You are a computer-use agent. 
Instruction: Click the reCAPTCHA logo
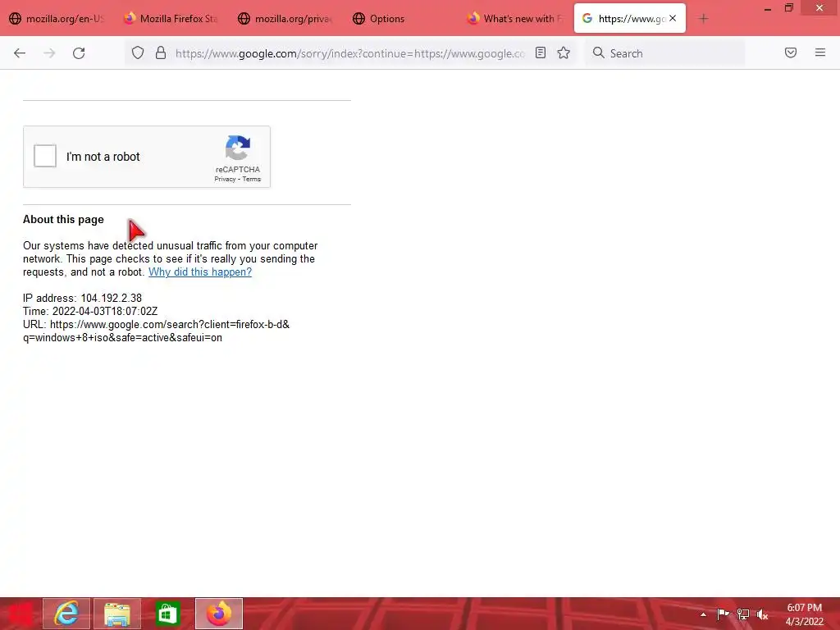point(238,148)
